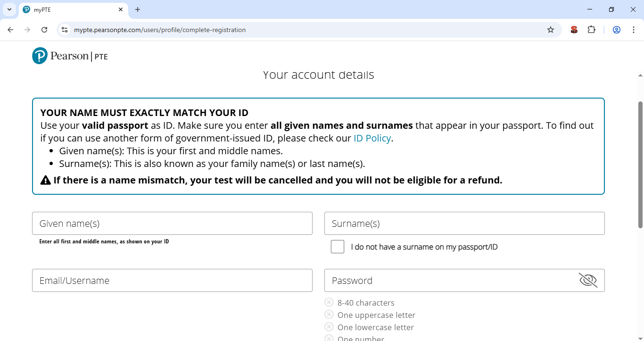
Task: Click the Email/Username field
Action: click(x=172, y=280)
